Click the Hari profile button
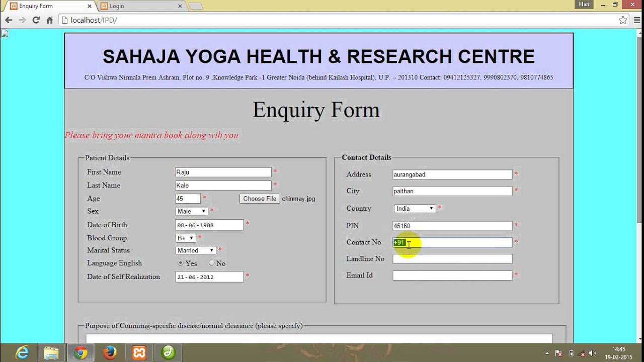Screen dimensions: 644x362 click(584, 4)
